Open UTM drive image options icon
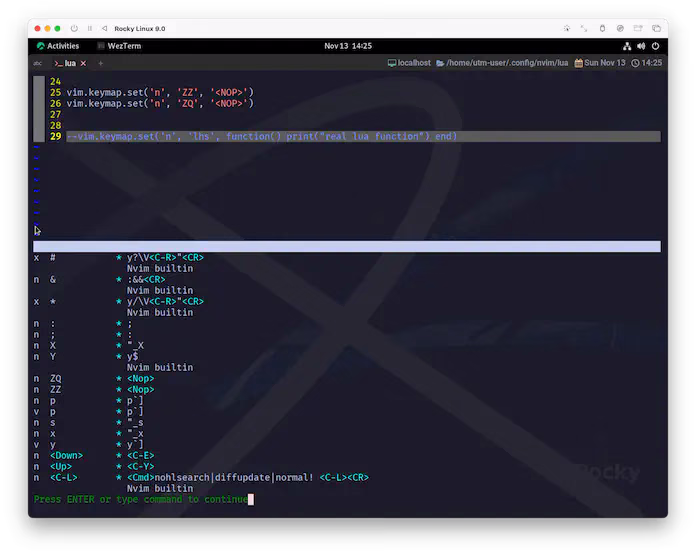The image size is (696, 555). tap(620, 28)
